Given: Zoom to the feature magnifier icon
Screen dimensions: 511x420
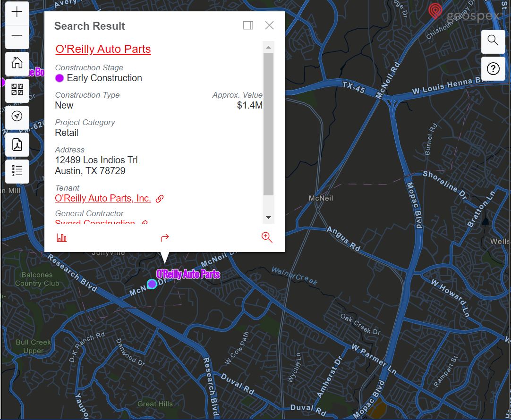Looking at the screenshot, I should click(x=267, y=237).
